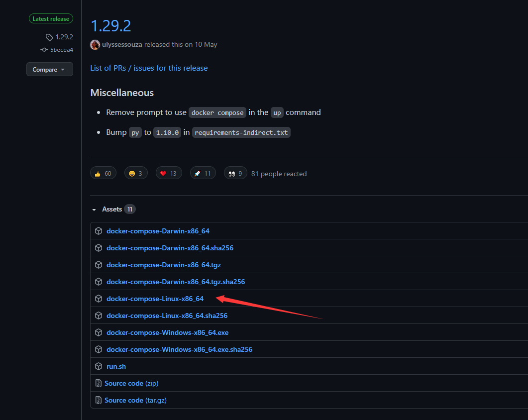
Task: Download docker-compose-Linux-x86_64.sha256
Action: coord(167,315)
